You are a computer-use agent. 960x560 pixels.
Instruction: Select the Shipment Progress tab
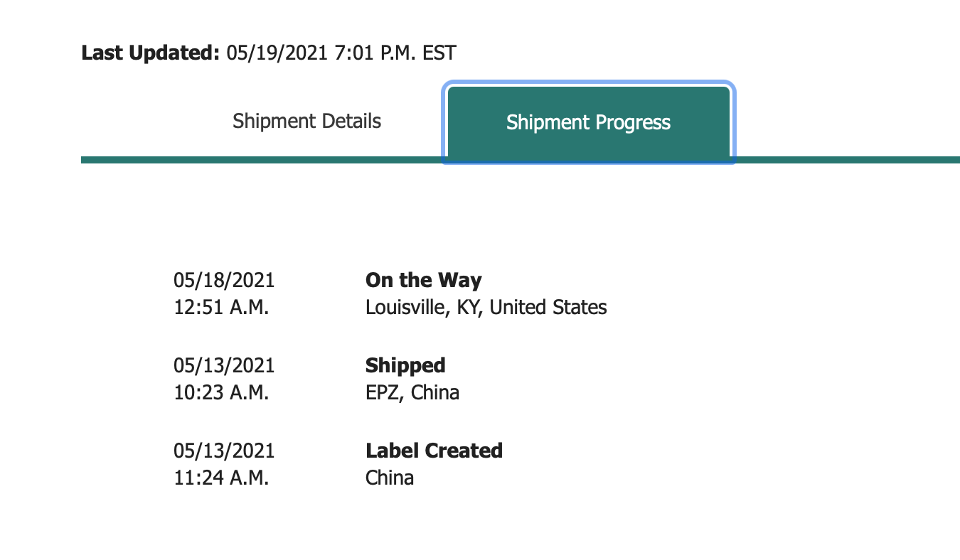point(588,123)
